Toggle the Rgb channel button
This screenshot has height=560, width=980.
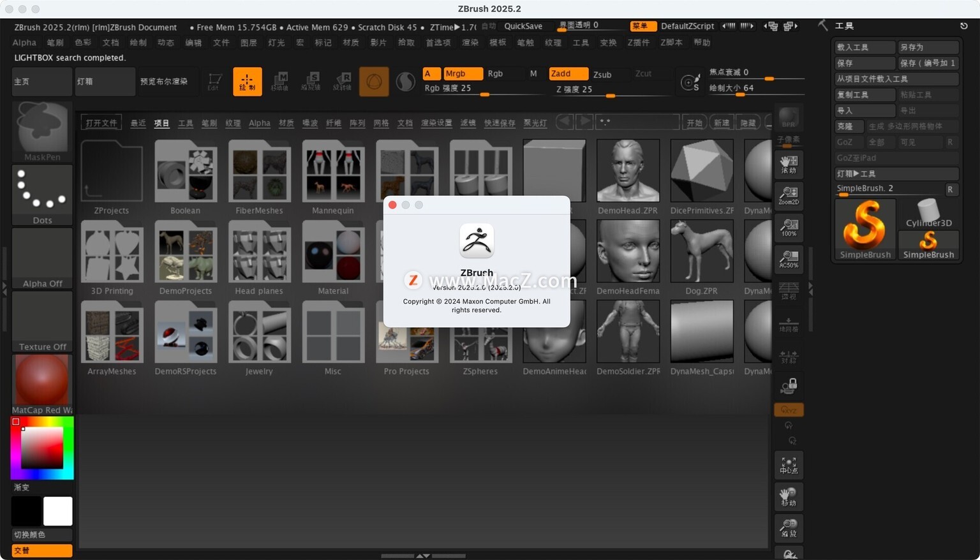pos(496,73)
